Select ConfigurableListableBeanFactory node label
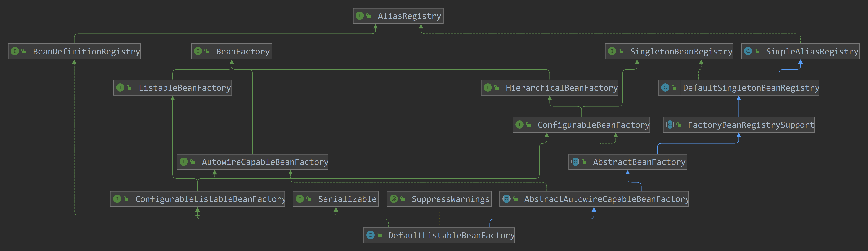 [x=210, y=199]
